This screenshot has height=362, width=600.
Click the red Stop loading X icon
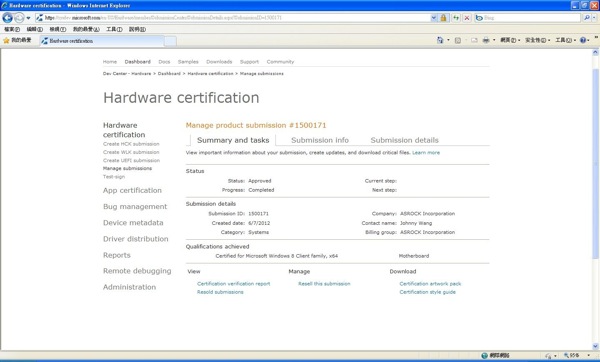[x=467, y=18]
